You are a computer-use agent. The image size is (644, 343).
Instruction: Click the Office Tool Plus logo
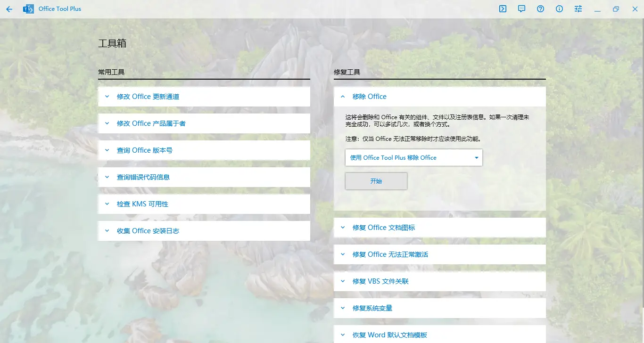28,9
